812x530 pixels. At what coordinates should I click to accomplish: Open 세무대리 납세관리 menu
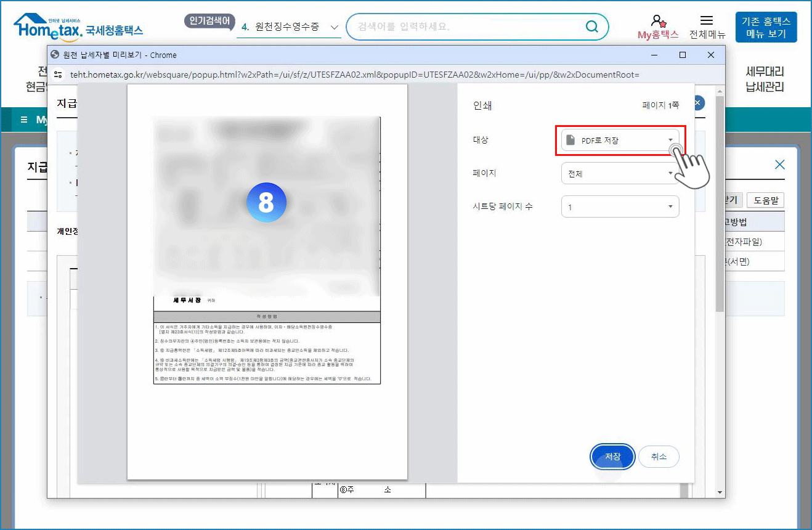point(765,79)
